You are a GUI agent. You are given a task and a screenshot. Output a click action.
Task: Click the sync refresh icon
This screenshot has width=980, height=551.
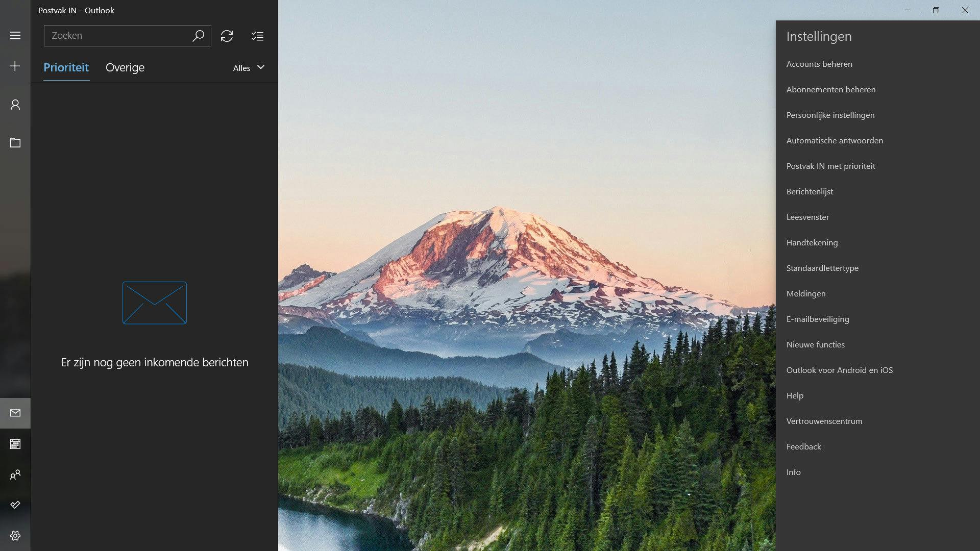227,36
